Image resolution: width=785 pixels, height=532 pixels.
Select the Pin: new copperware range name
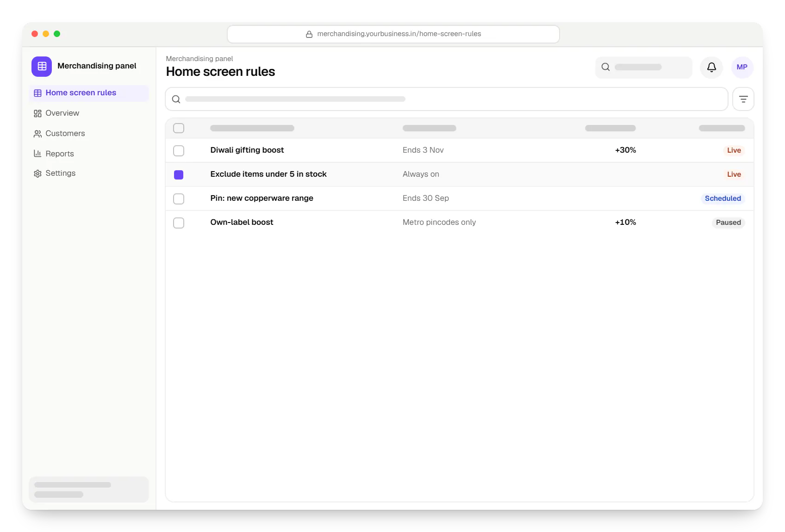click(x=262, y=198)
